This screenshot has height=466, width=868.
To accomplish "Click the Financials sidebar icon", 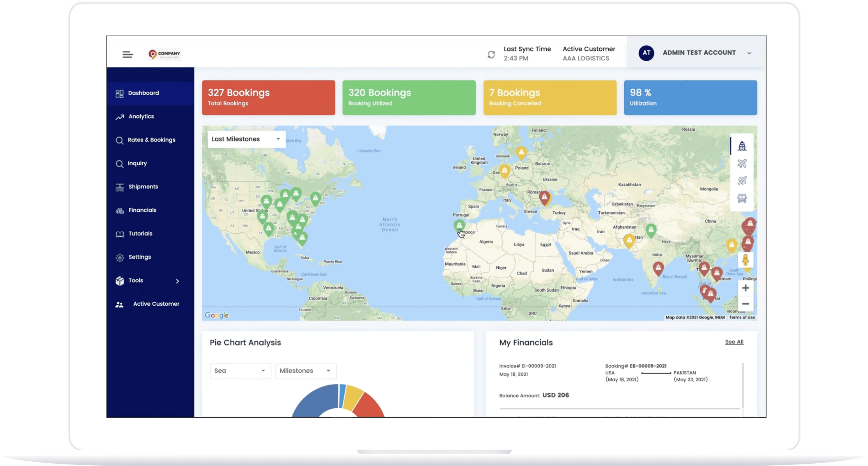I will click(120, 210).
